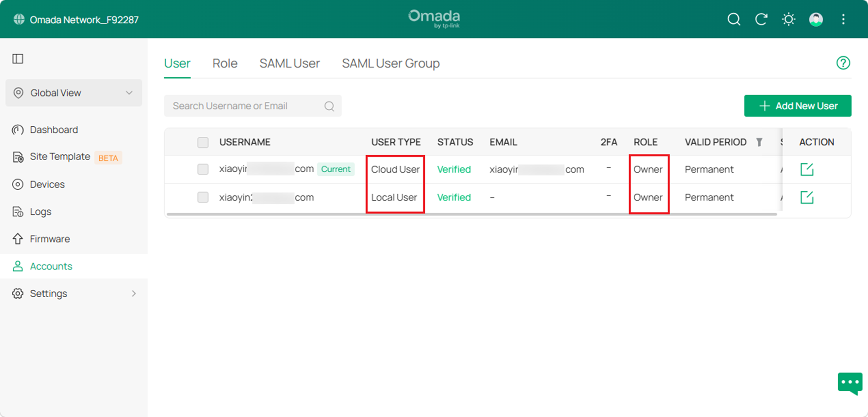Open the three-dot overflow menu top right
The height and width of the screenshot is (417, 868).
tap(843, 19)
